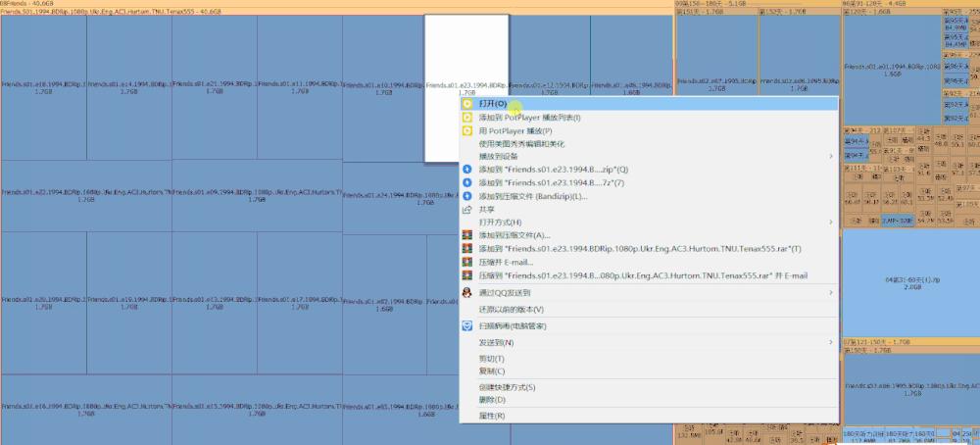Image resolution: width=980 pixels, height=445 pixels.
Task: Click the icon beside 用 PotPlayer 播放(P)
Action: click(x=466, y=131)
